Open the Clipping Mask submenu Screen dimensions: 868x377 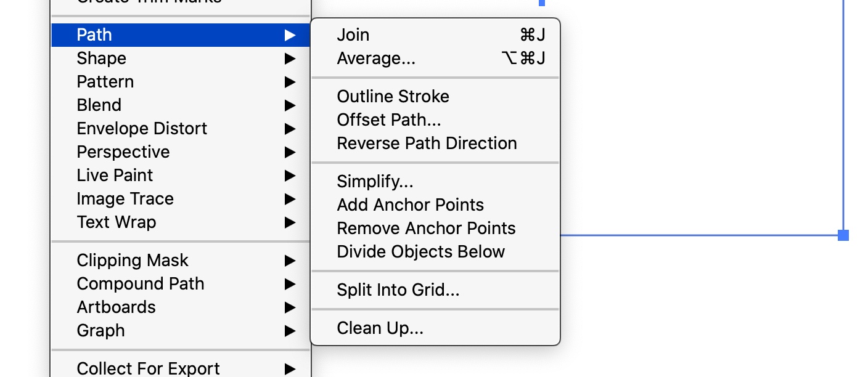[x=181, y=261]
